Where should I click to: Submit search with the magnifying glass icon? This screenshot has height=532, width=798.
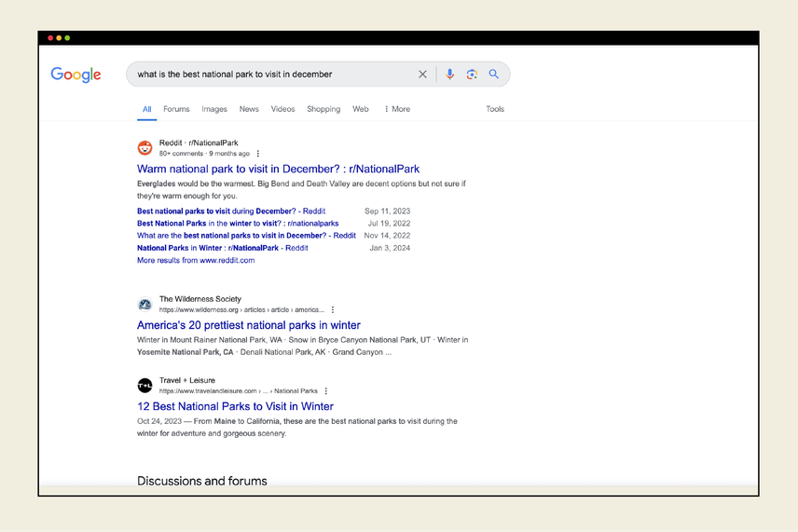pyautogui.click(x=494, y=75)
